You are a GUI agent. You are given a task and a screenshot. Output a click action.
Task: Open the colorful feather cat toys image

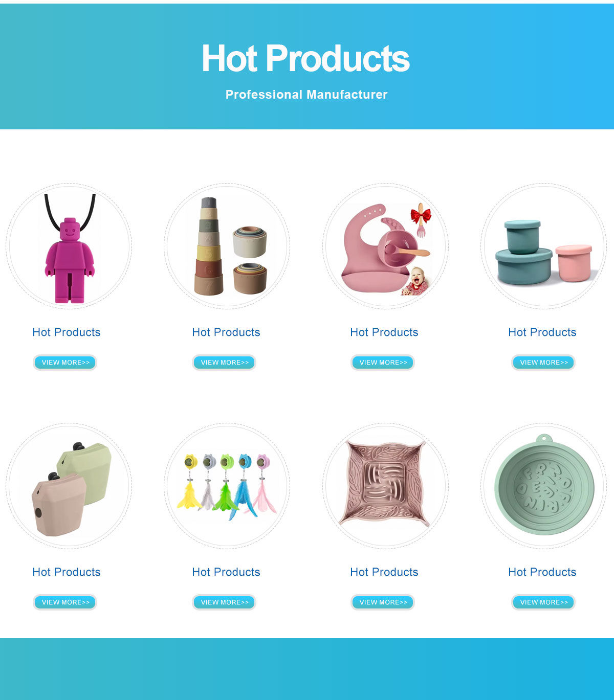227,486
